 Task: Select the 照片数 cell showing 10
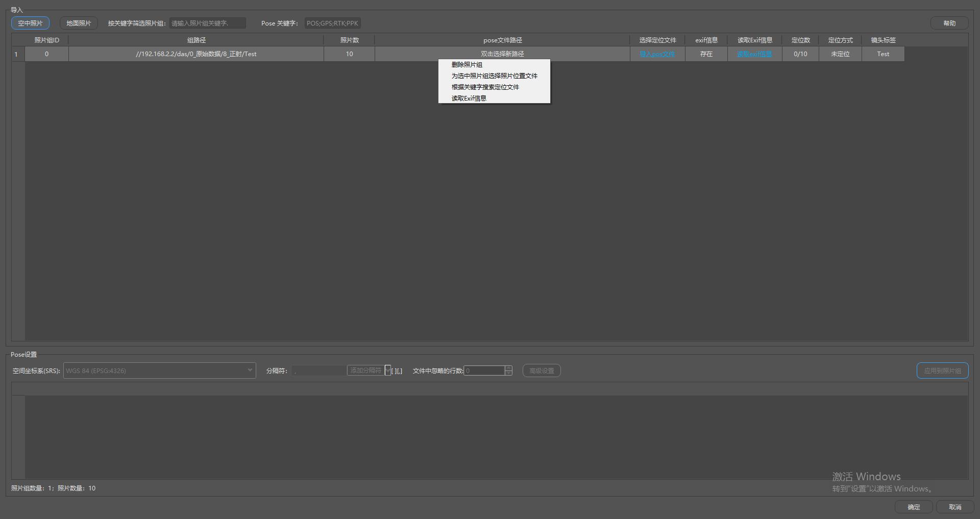349,54
